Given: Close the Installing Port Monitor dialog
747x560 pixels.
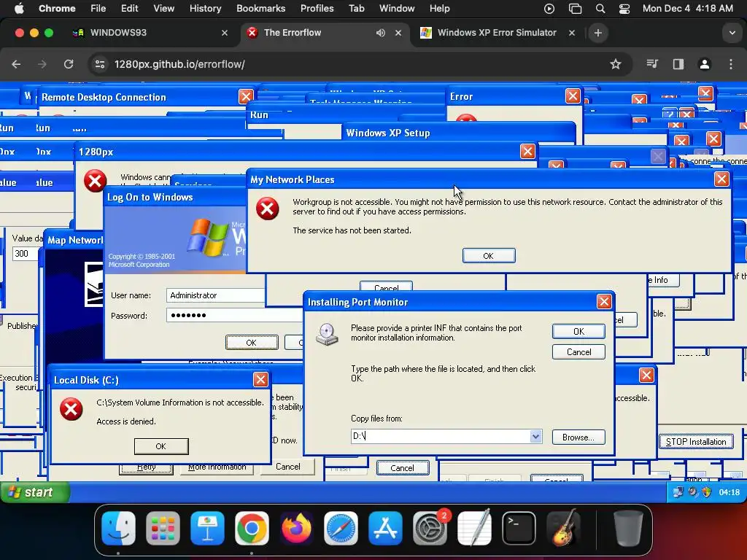Looking at the screenshot, I should pos(604,301).
